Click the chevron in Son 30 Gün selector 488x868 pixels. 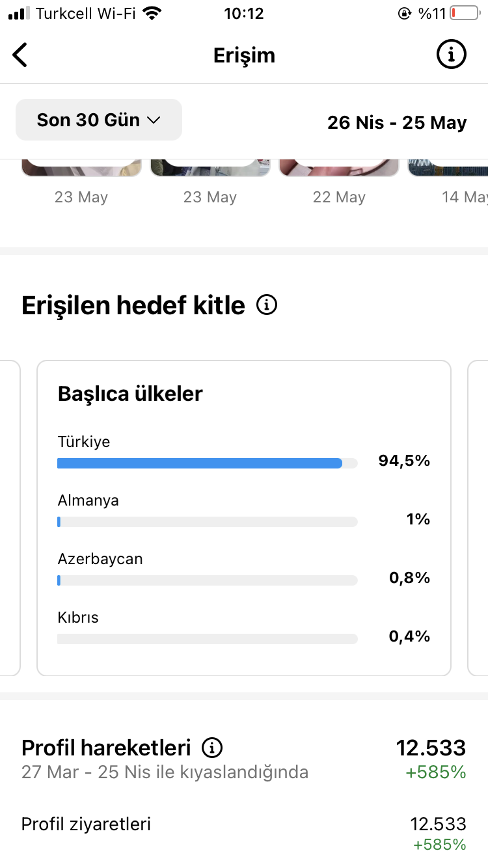click(154, 120)
